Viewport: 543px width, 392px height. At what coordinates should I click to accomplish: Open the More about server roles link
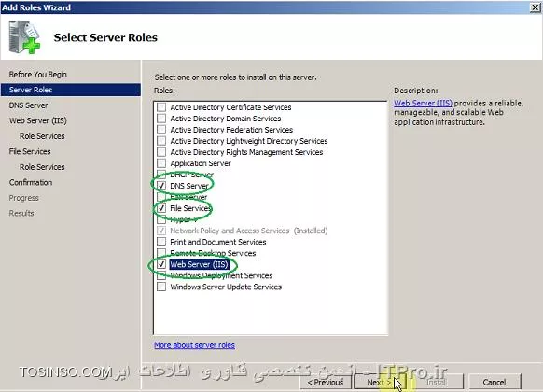click(x=194, y=345)
